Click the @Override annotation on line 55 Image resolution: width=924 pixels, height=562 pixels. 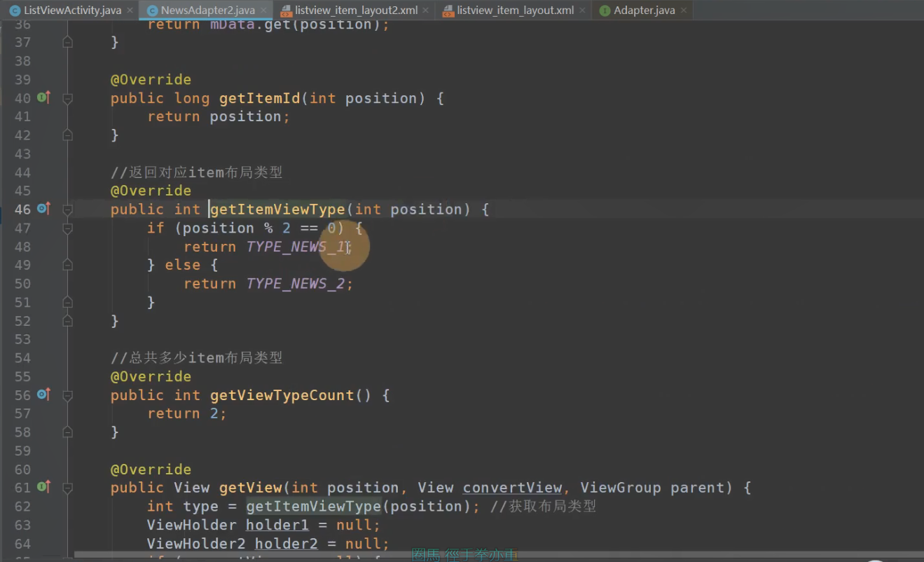point(151,376)
